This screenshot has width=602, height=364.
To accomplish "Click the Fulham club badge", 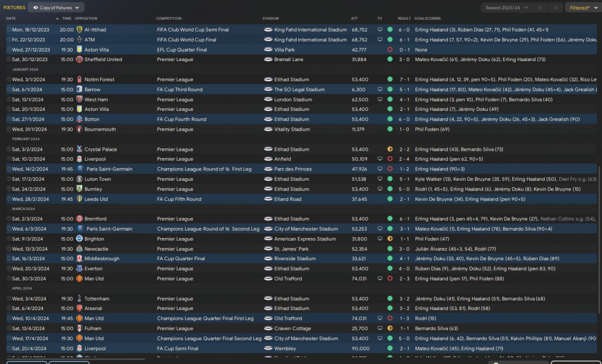I will pyautogui.click(x=79, y=329).
